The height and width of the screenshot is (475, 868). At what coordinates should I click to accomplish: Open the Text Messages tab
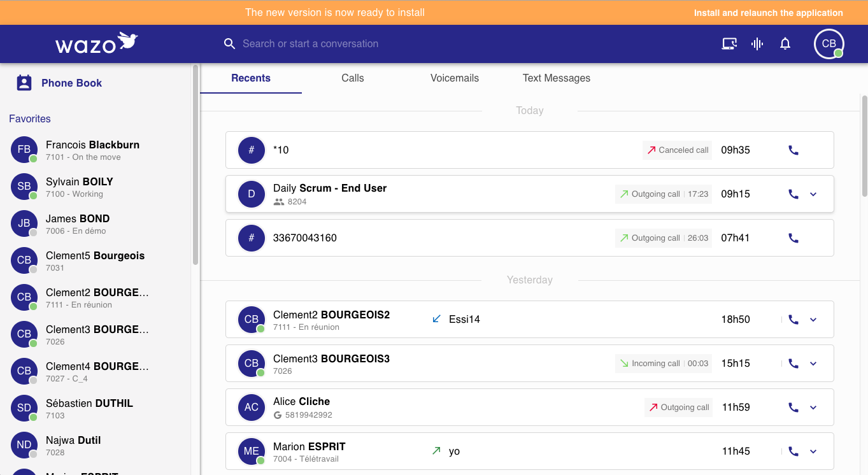click(x=557, y=78)
